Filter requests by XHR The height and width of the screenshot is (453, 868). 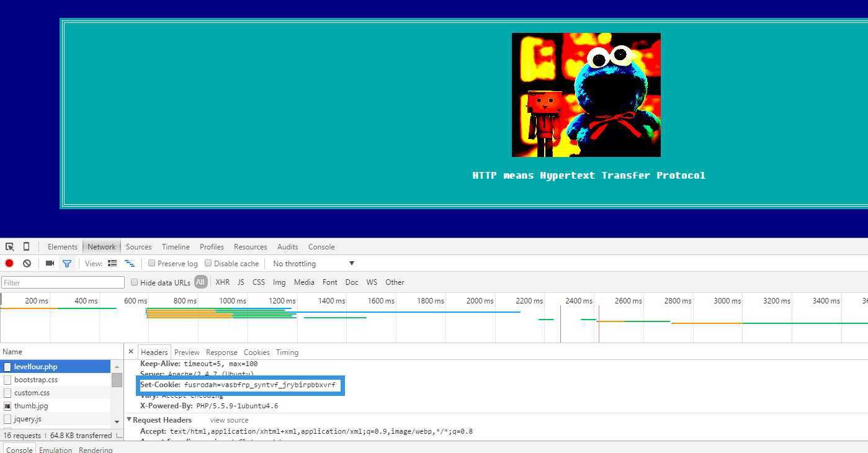[222, 282]
